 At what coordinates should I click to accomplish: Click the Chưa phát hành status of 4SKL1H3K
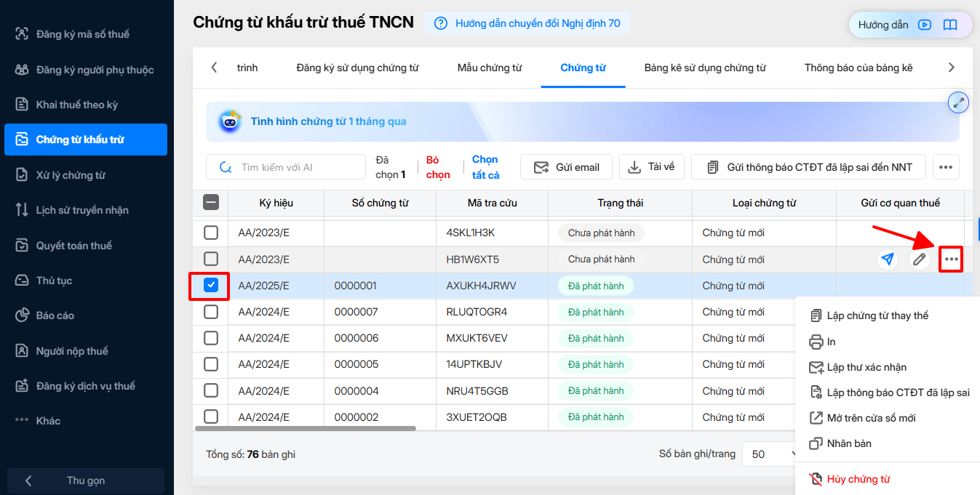601,233
